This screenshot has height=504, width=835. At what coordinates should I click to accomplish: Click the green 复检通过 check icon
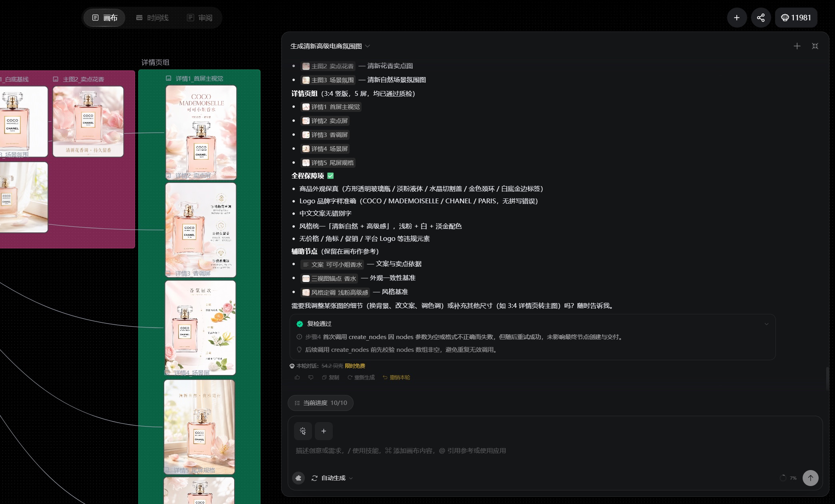[x=300, y=324]
